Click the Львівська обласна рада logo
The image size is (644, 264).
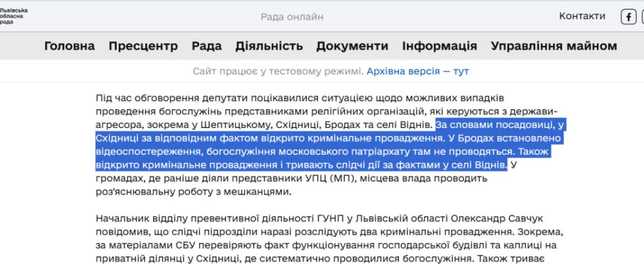tap(13, 16)
